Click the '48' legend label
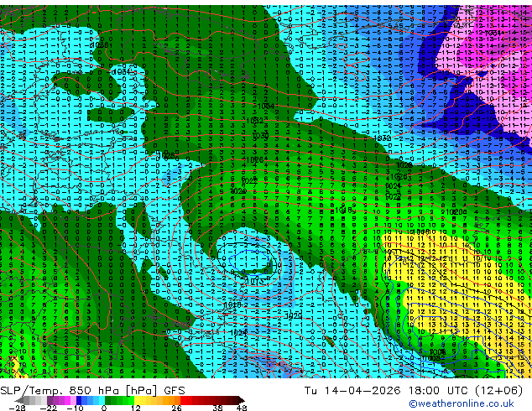This screenshot has height=411, width=532. (x=242, y=408)
